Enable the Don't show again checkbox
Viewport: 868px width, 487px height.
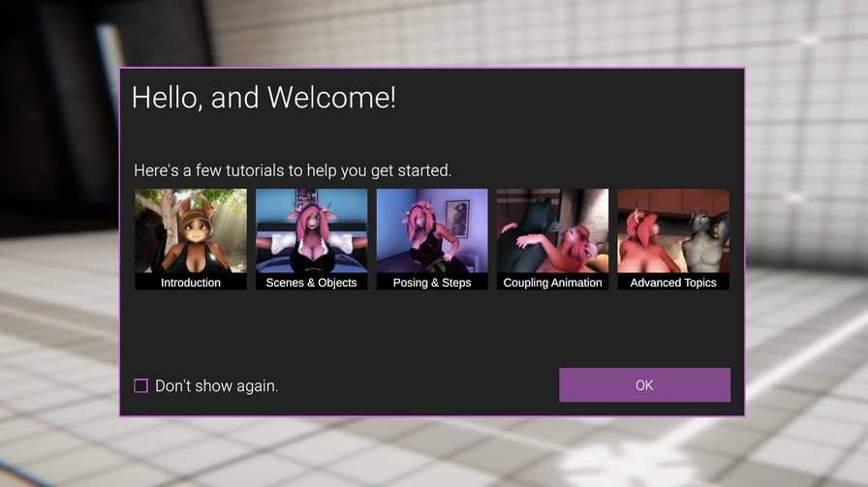click(x=141, y=385)
